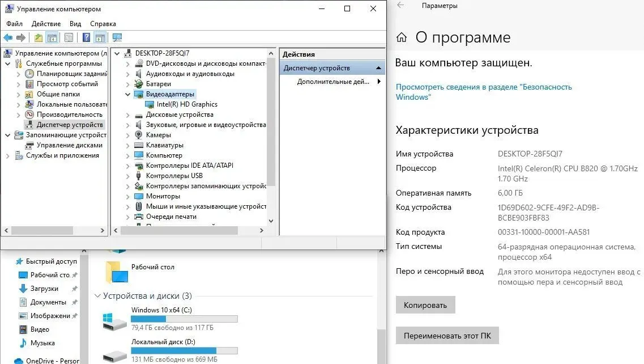Toggle the show/hide console tree icon

point(52,38)
